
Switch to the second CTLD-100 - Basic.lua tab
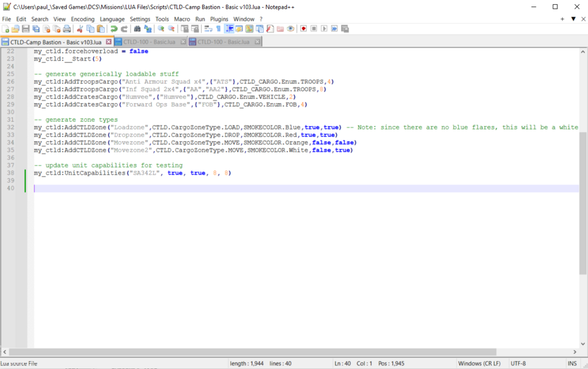click(222, 42)
